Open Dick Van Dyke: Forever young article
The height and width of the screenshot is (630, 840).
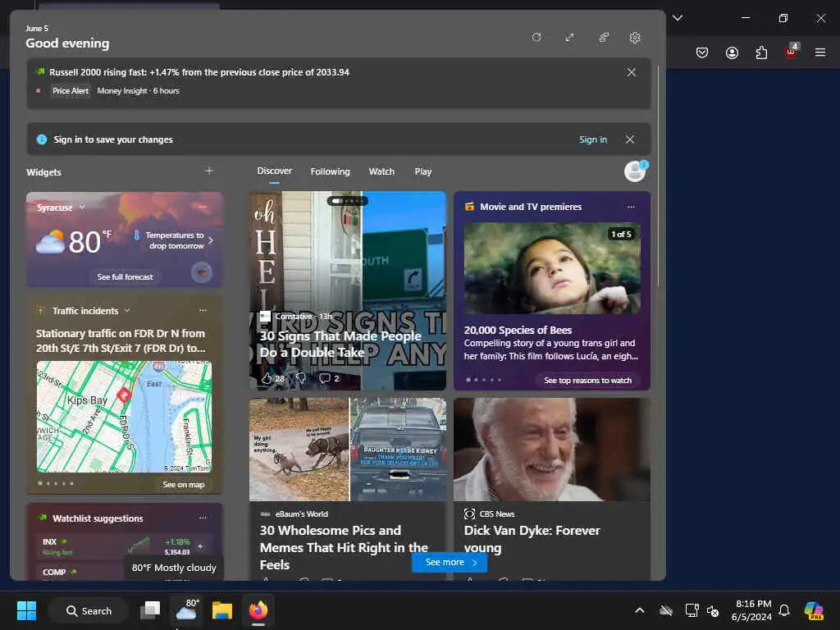tap(532, 538)
